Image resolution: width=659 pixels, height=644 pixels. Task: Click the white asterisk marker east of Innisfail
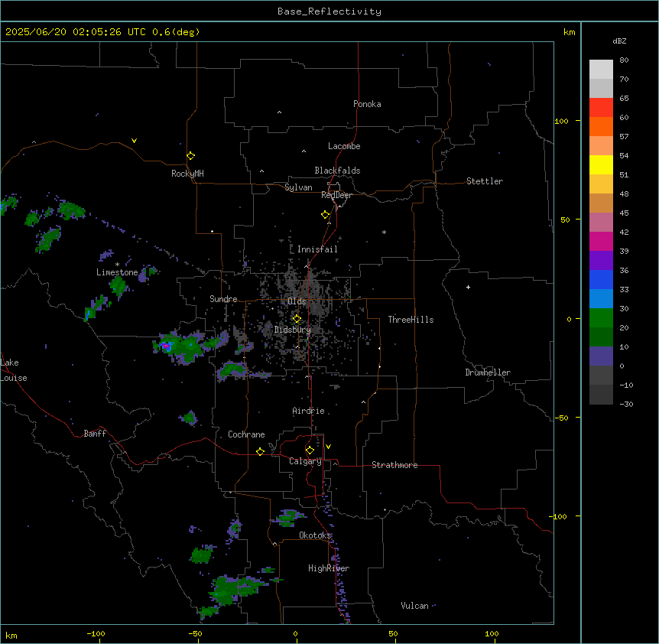pyautogui.click(x=384, y=232)
